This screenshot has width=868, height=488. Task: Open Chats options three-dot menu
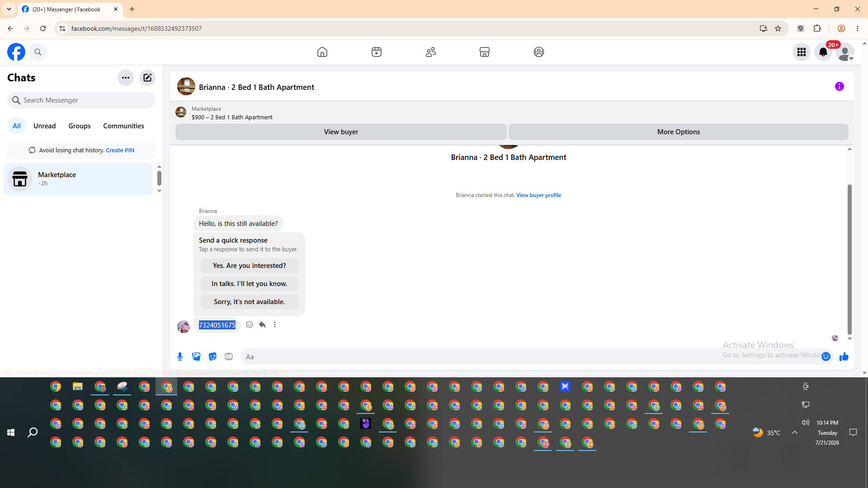click(126, 78)
